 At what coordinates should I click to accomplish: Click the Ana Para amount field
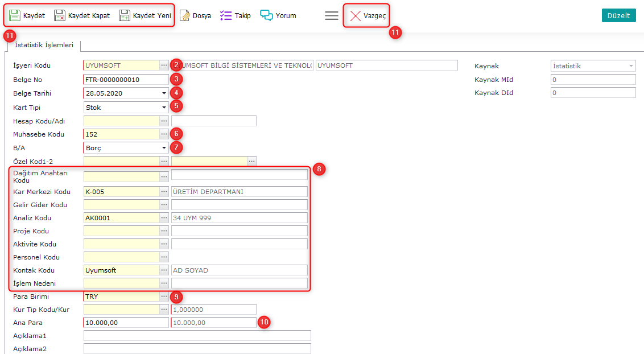tap(126, 323)
